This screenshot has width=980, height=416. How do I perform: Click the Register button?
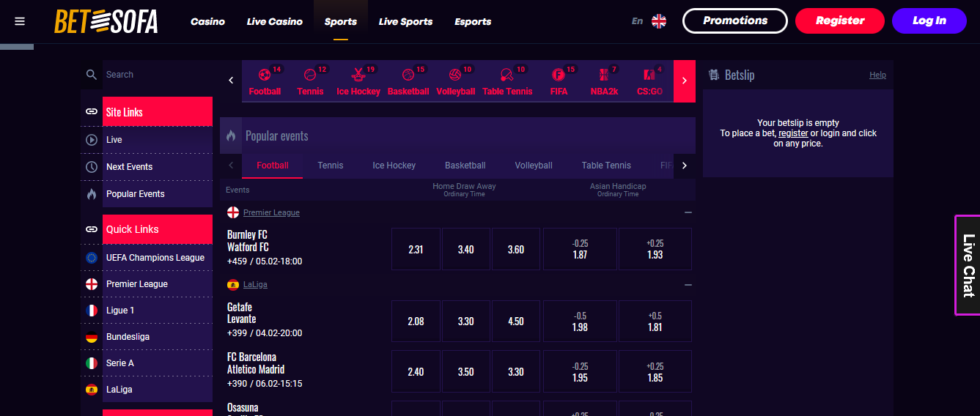[x=840, y=21]
